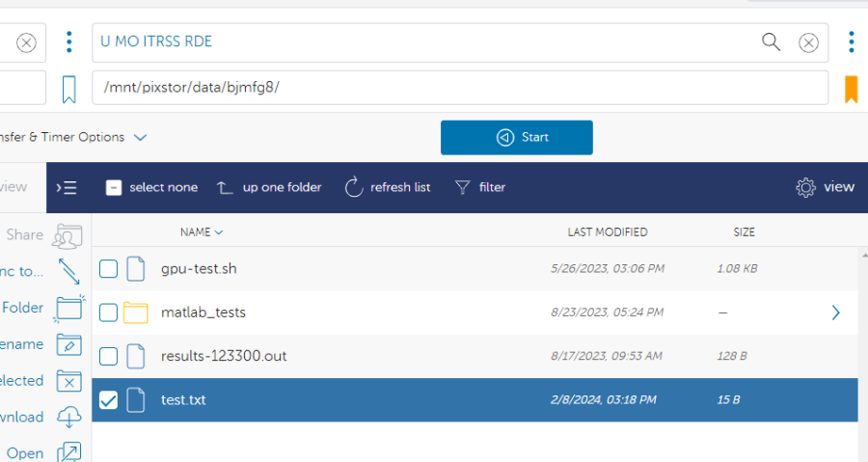The image size is (868, 462).
Task: Uncheck the test.txt checkbox
Action: tap(109, 399)
